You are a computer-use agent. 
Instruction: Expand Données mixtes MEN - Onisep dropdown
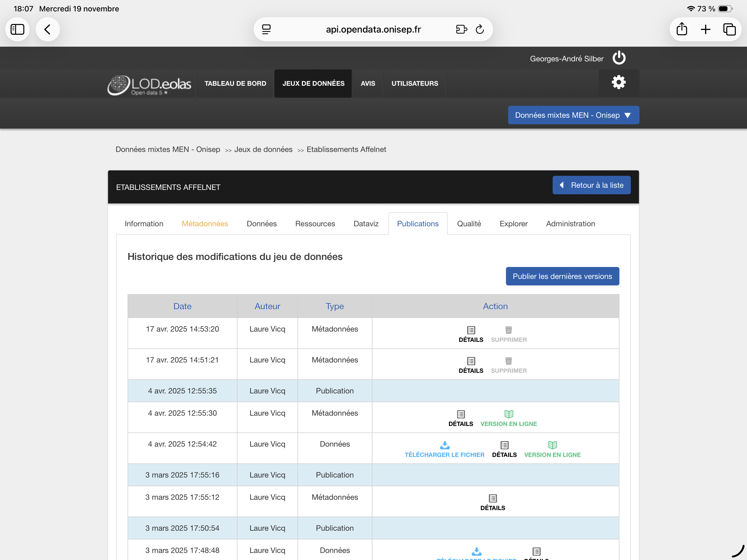[573, 115]
